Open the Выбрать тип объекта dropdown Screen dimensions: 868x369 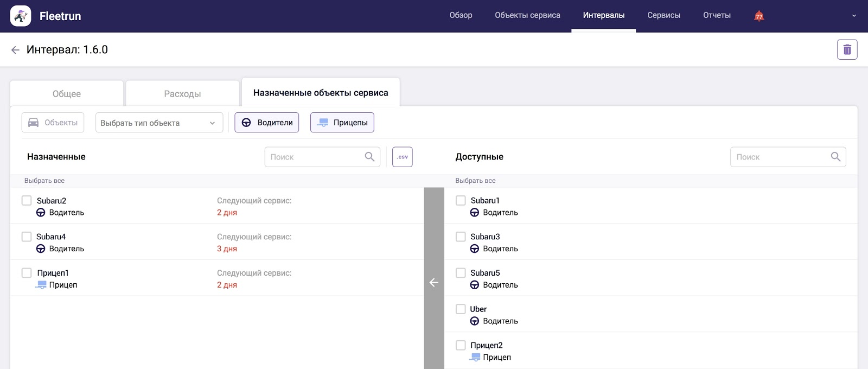tap(159, 123)
